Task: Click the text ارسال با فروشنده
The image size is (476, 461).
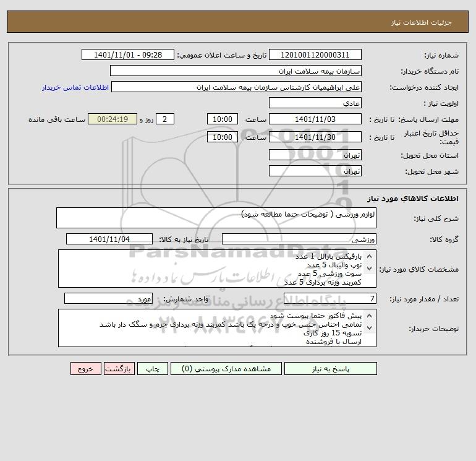Action: tap(334, 342)
